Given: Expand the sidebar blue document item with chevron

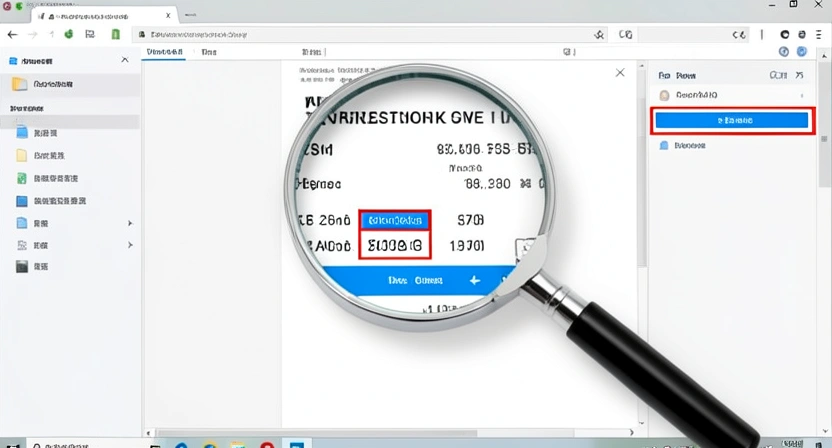Looking at the screenshot, I should [x=130, y=223].
